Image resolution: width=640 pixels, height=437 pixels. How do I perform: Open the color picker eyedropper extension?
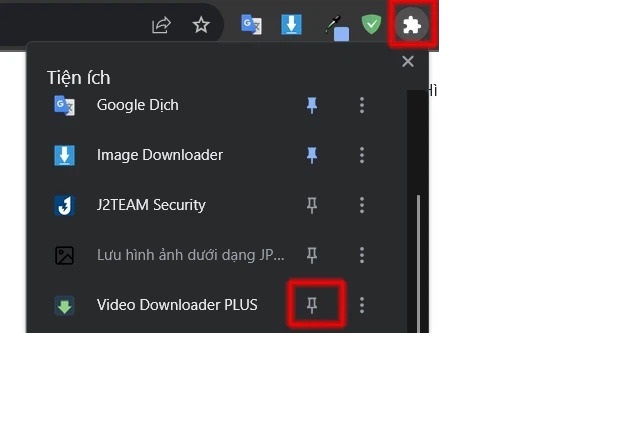337,28
